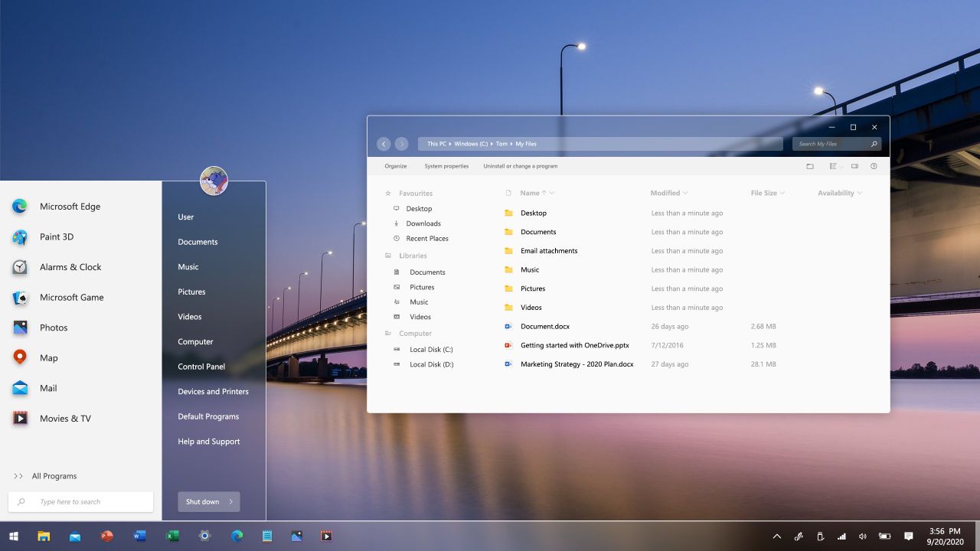Click 'Windows (C:)' in the address path

click(471, 144)
